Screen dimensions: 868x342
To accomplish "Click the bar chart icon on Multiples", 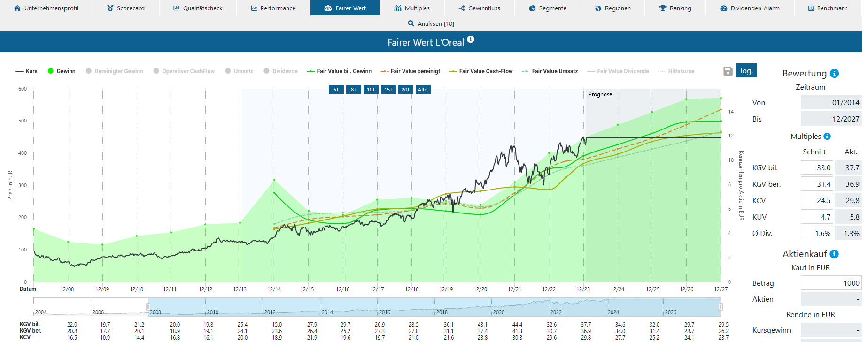I will [x=398, y=8].
